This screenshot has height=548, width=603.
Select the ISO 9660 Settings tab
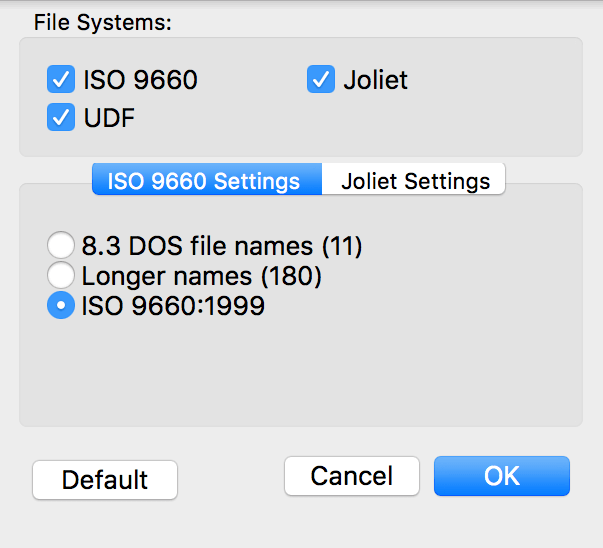tap(204, 181)
